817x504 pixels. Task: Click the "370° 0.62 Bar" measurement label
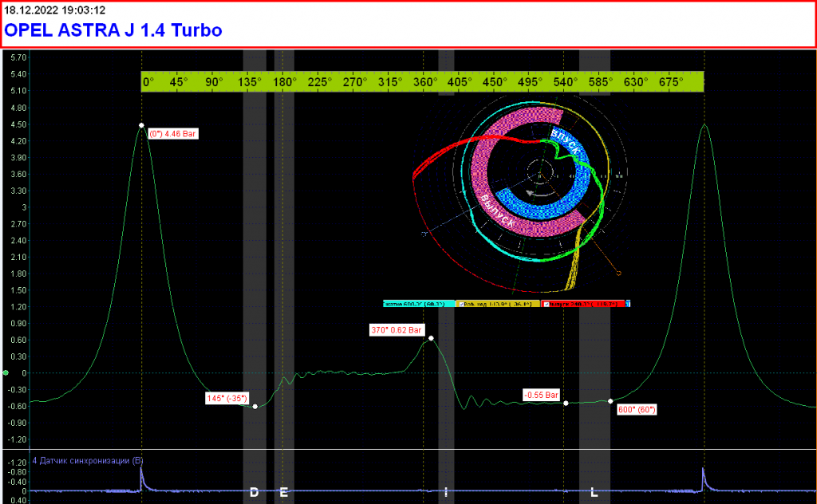pyautogui.click(x=397, y=330)
